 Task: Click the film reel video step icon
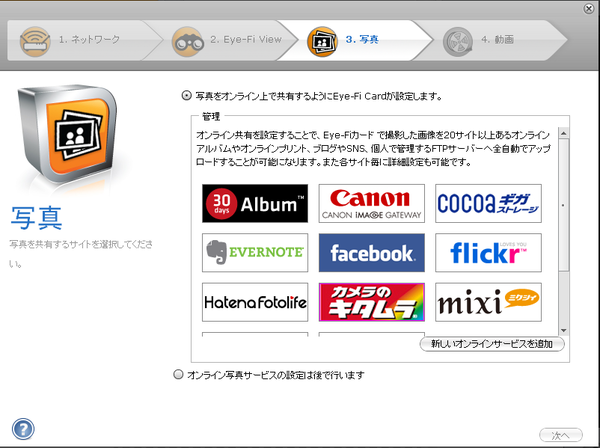pyautogui.click(x=458, y=41)
